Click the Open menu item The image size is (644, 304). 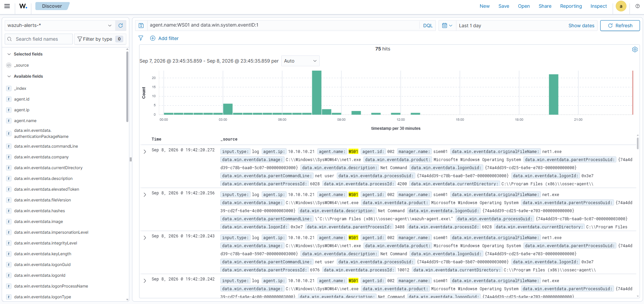click(524, 6)
